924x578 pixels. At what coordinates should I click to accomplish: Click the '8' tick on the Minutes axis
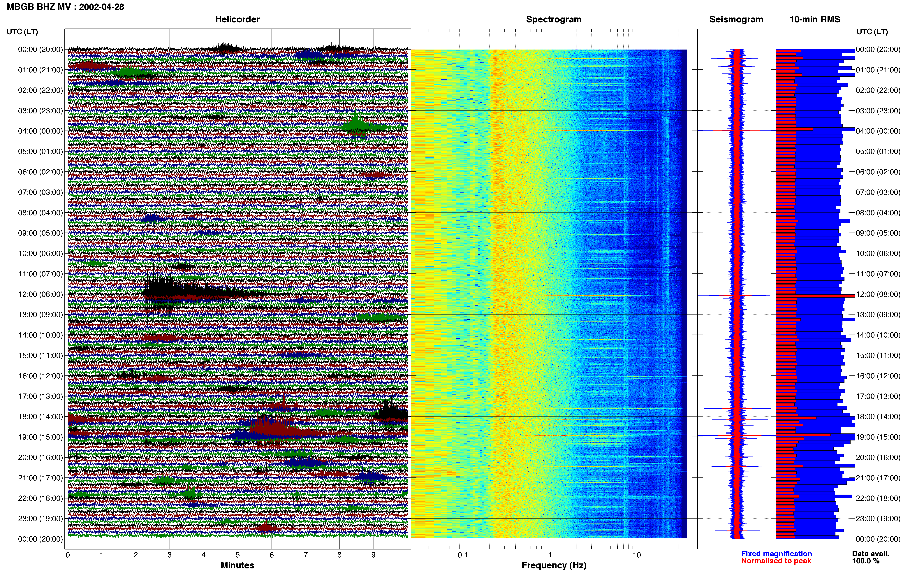click(339, 555)
